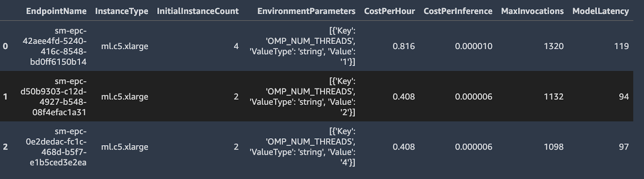Click the MaxInvocations value 1132

tap(553, 97)
